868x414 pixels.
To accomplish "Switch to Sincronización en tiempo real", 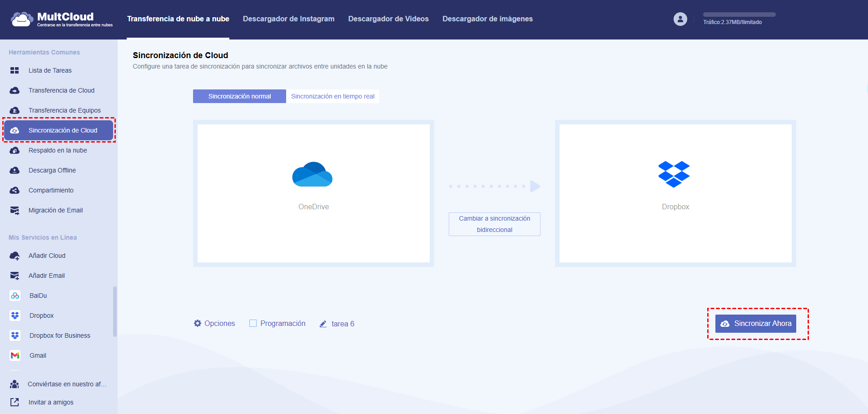I will [332, 96].
